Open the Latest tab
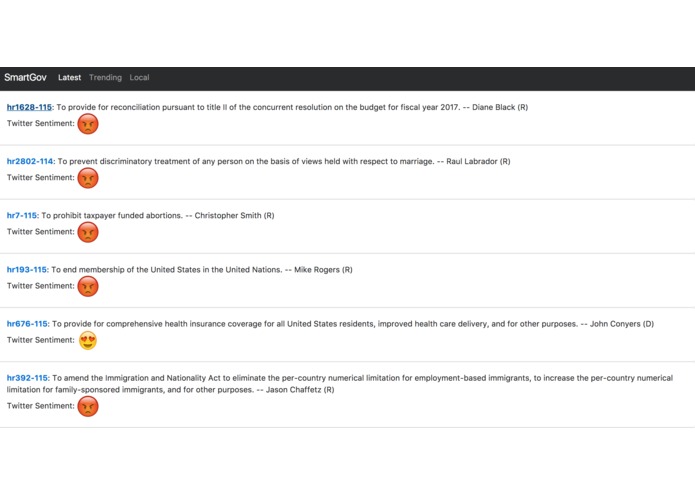The height and width of the screenshot is (494, 695). pos(70,78)
